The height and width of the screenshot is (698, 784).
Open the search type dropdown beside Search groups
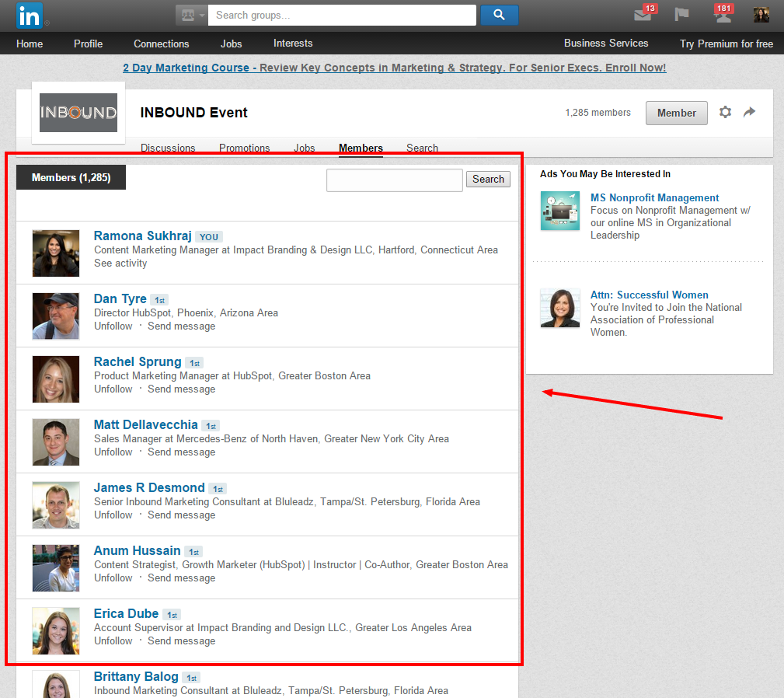(x=191, y=15)
